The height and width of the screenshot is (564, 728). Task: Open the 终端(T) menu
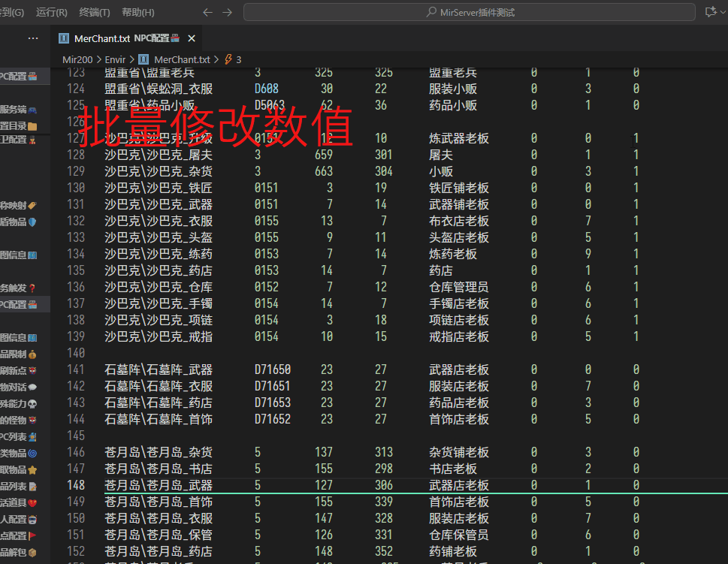[94, 12]
